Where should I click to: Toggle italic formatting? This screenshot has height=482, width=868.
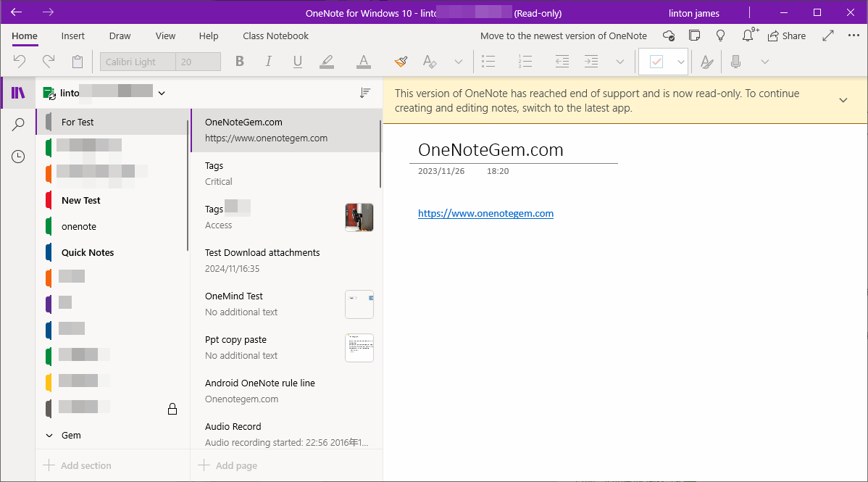(268, 62)
